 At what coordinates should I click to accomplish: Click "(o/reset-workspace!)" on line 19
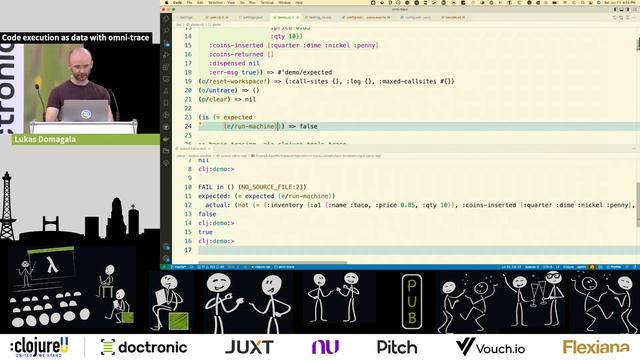pos(235,81)
